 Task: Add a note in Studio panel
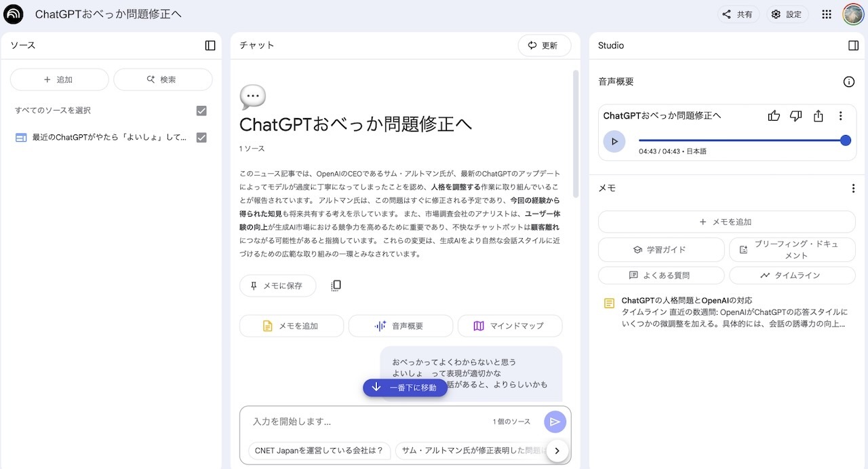pyautogui.click(x=726, y=222)
